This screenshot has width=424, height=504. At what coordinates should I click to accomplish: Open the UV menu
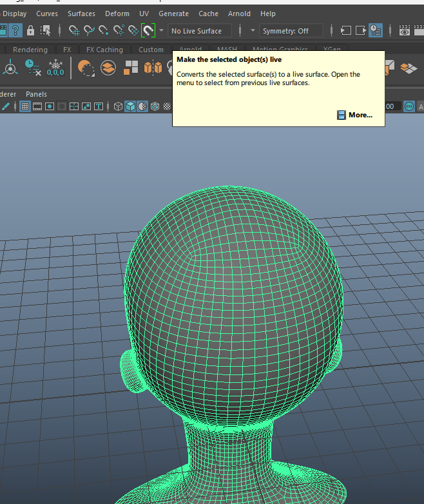(x=144, y=14)
